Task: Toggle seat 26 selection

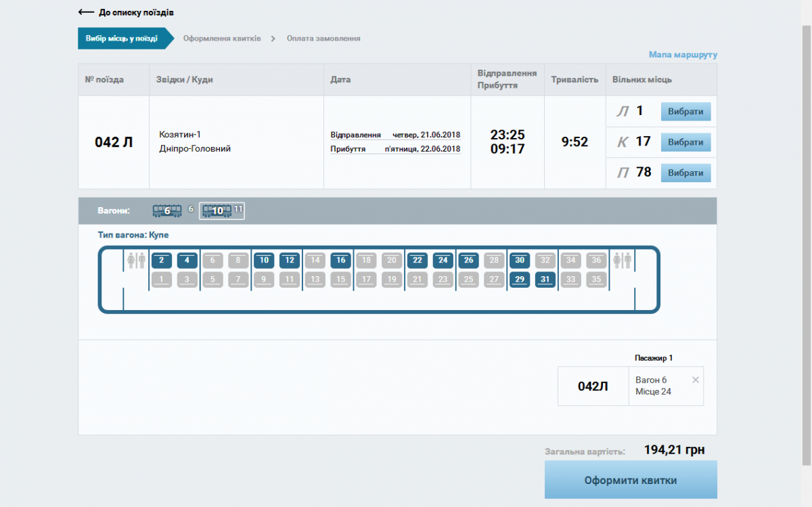Action: pos(468,260)
